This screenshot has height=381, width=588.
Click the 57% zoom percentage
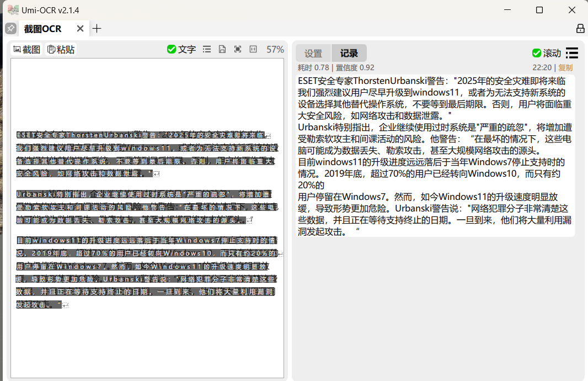(x=275, y=49)
